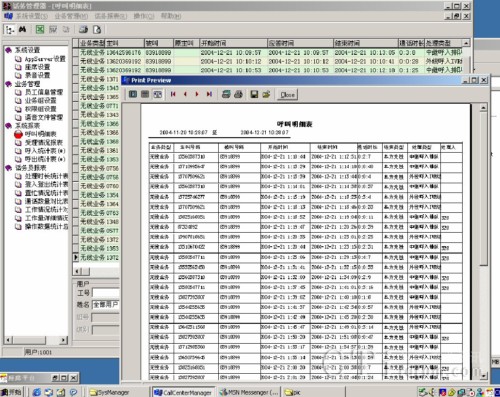Viewport: 500px width, 397px height.
Task: Click the print icon in Print Preview
Action: point(238,94)
